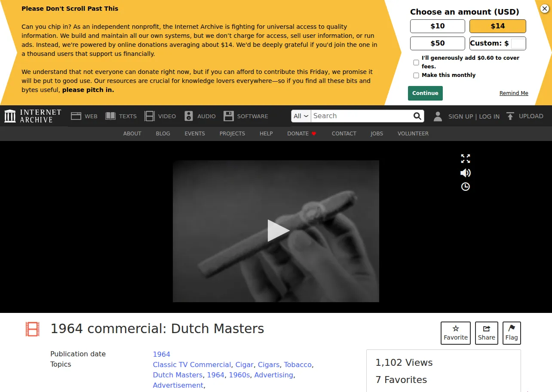Play the Dutch Masters video
This screenshot has height=392, width=552.
click(278, 231)
